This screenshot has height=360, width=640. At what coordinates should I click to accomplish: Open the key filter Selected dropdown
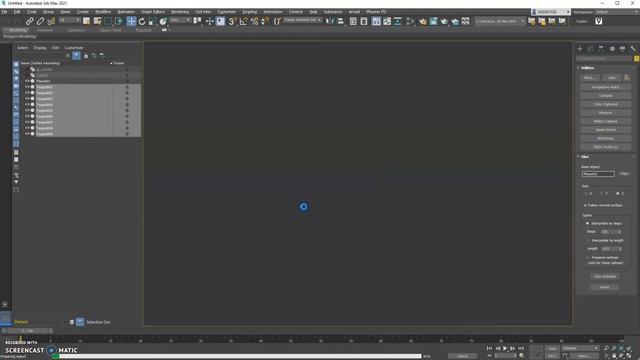click(x=580, y=348)
